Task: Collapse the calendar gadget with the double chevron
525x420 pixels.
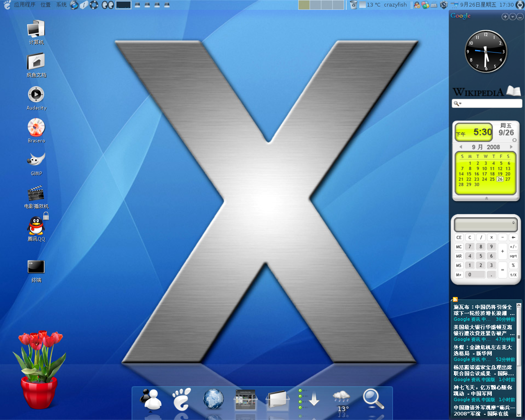Action: tap(486, 198)
